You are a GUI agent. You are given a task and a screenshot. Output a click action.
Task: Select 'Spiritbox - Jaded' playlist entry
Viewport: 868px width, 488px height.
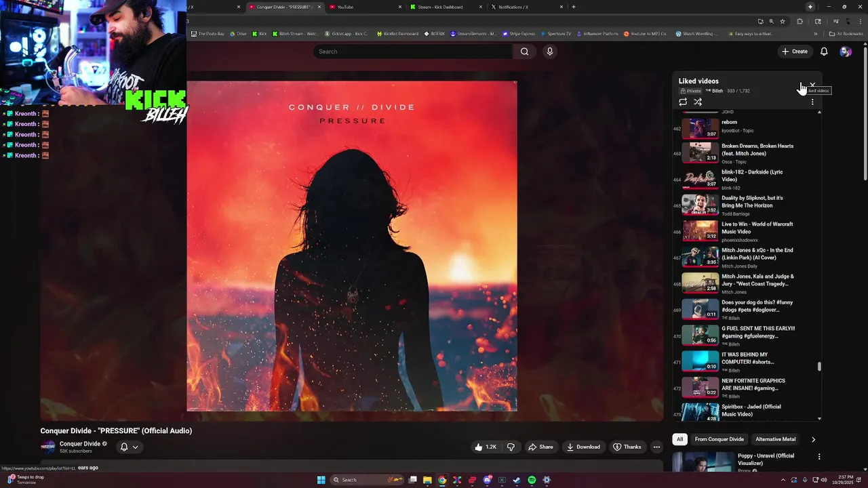point(744,411)
